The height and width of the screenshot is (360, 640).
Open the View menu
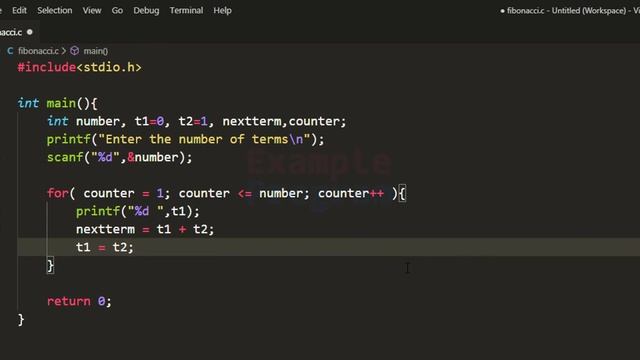[x=92, y=10]
